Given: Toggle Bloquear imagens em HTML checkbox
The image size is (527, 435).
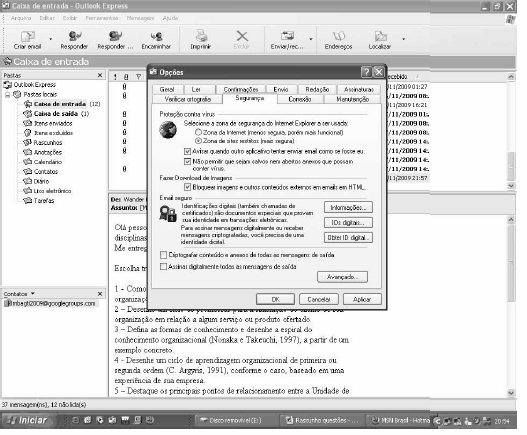Looking at the screenshot, I should pos(188,187).
